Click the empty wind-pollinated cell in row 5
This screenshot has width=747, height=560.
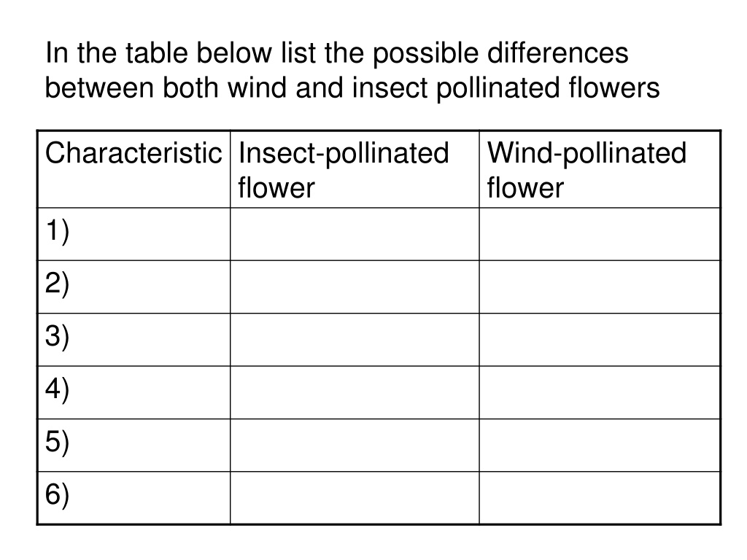(600, 445)
